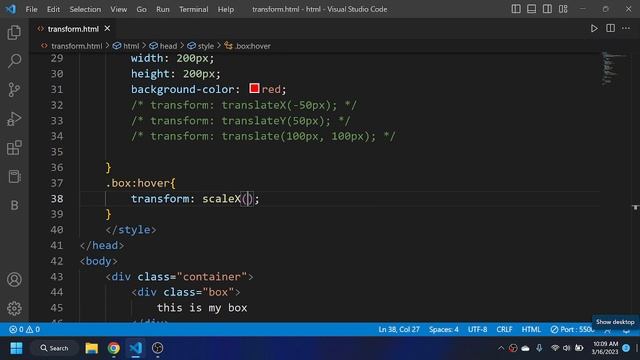The height and width of the screenshot is (360, 640).
Task: Close the transform.html tab
Action: point(107,28)
